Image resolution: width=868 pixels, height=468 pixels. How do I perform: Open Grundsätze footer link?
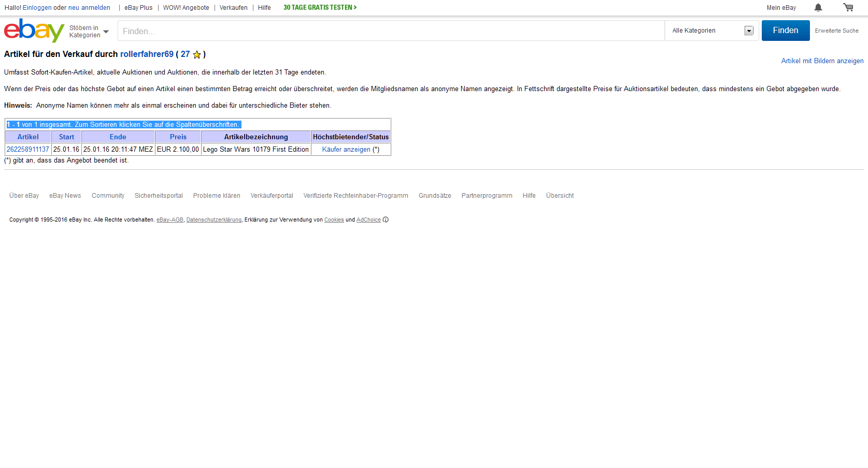[x=435, y=196]
